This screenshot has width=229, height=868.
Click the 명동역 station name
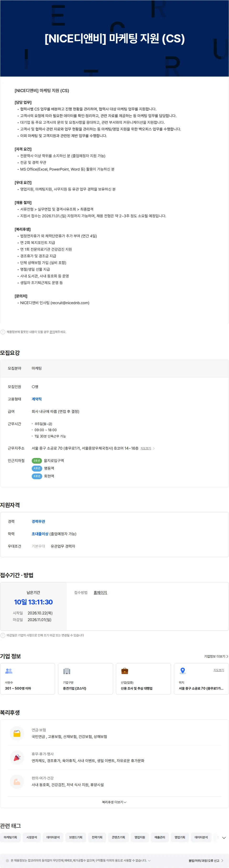click(49, 468)
